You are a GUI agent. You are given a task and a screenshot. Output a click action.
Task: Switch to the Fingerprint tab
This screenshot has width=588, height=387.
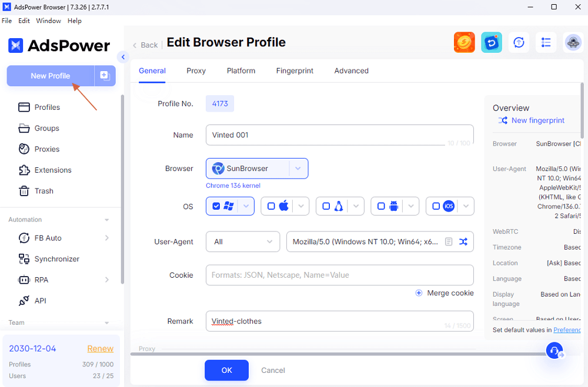coord(295,71)
